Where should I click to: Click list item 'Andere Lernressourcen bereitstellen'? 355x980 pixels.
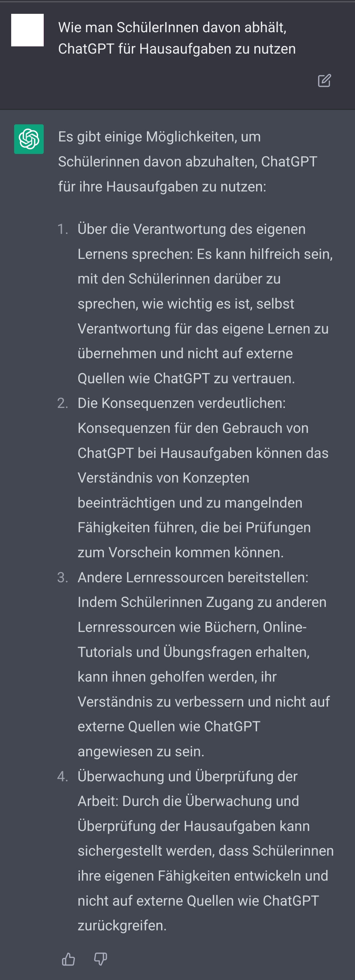tap(204, 664)
